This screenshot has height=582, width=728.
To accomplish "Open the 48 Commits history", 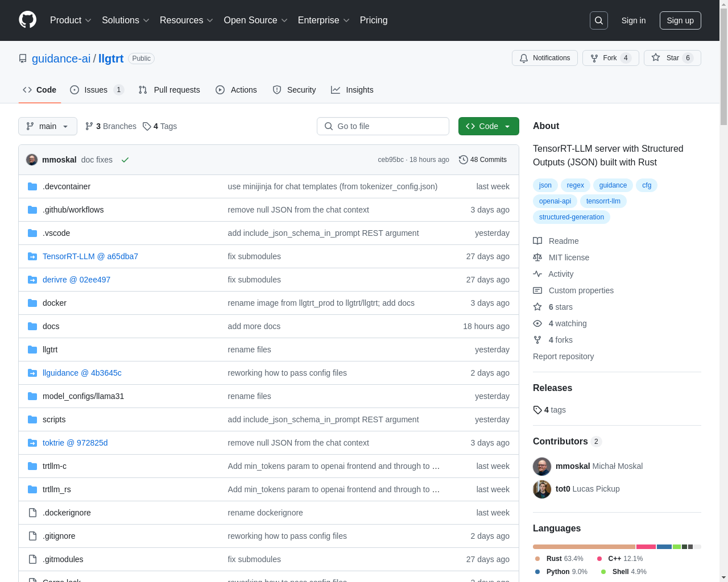I will 483,160.
